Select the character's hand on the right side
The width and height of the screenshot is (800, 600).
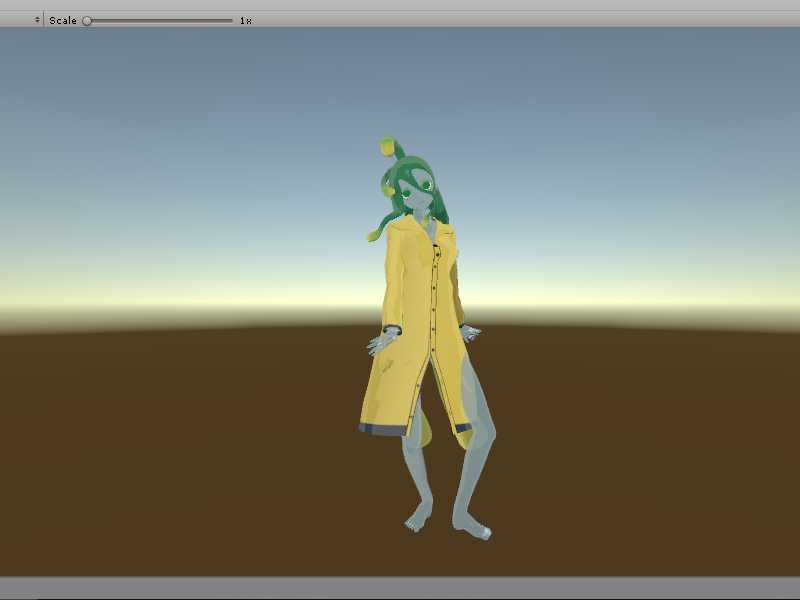click(469, 333)
